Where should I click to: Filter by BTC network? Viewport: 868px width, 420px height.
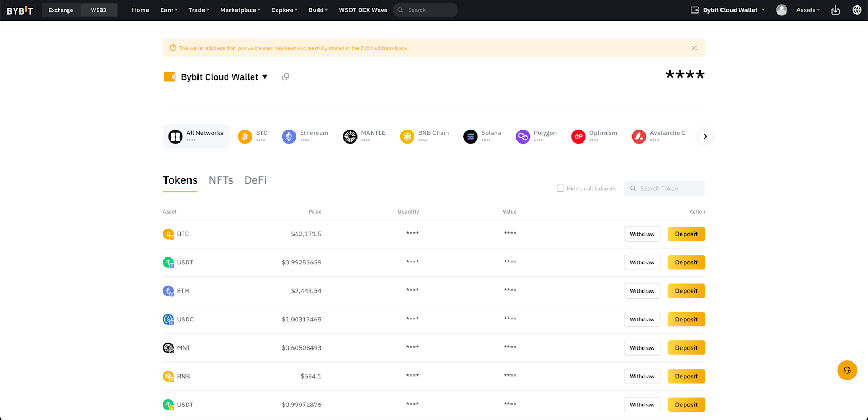point(253,137)
